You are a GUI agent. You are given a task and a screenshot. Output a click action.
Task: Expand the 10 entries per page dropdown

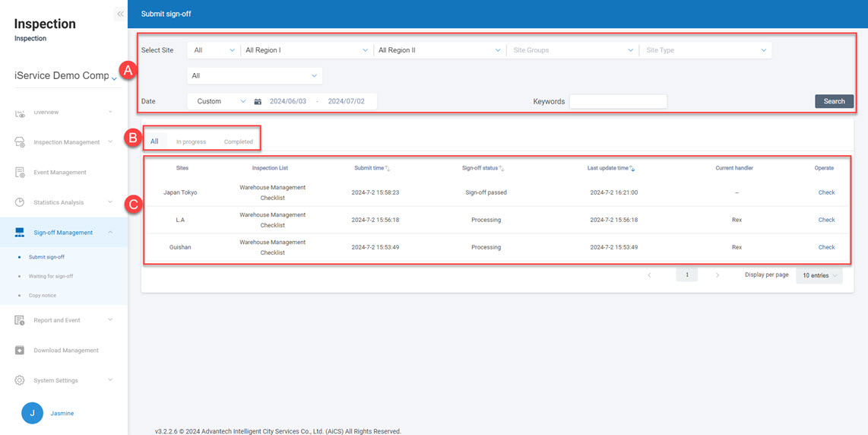pos(819,275)
